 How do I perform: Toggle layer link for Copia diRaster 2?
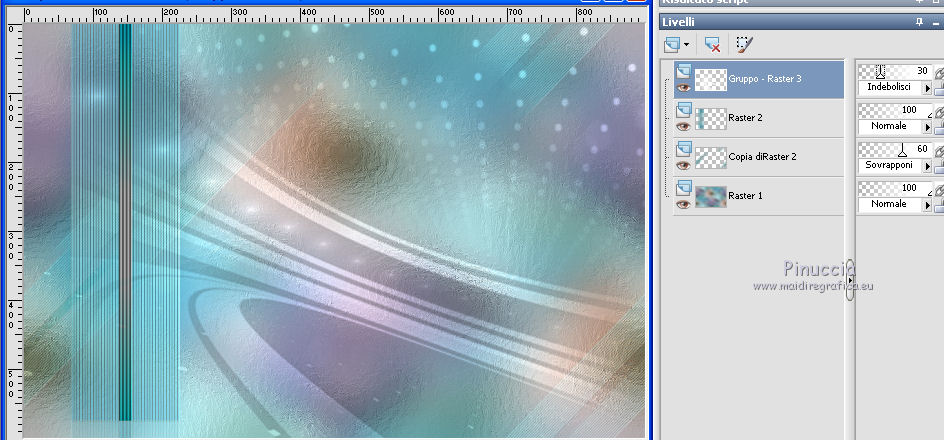click(x=939, y=150)
